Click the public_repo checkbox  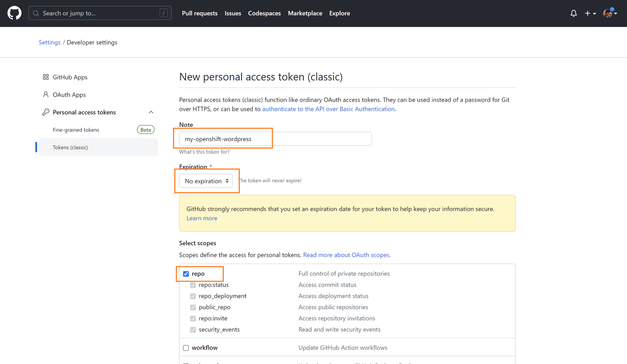(193, 308)
